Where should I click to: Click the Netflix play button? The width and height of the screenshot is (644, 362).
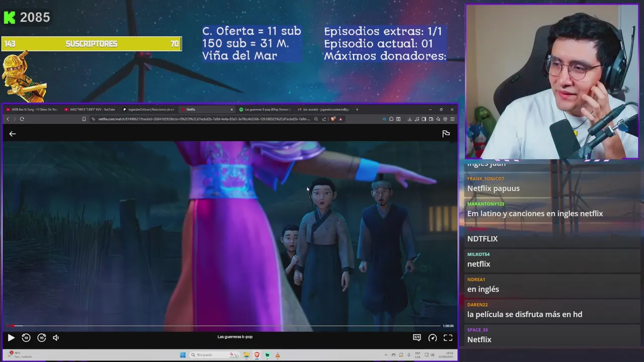pyautogui.click(x=11, y=338)
